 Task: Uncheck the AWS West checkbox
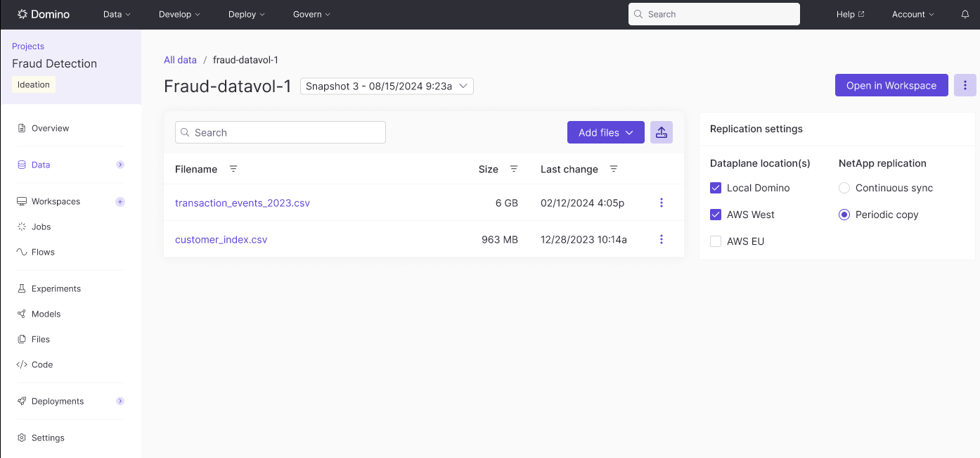point(716,215)
